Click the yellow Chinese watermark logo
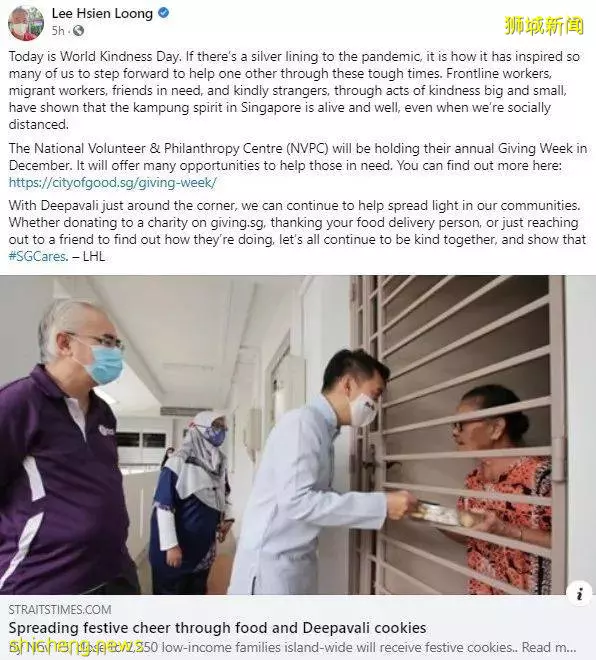 [x=544, y=26]
